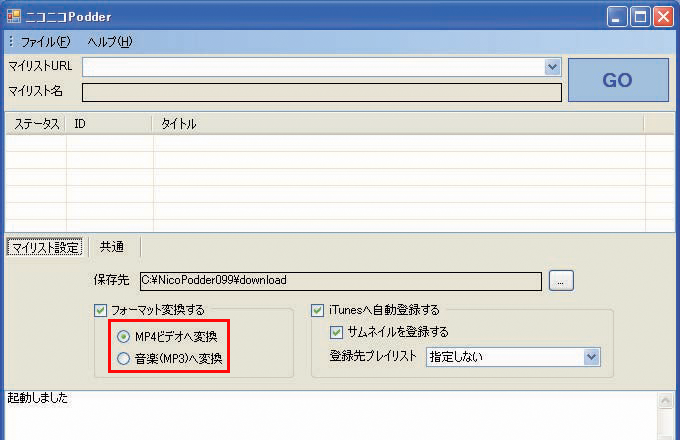Minimize the ニコニコPodder window
Image resolution: width=680 pixels, height=440 pixels.
pos(617,17)
